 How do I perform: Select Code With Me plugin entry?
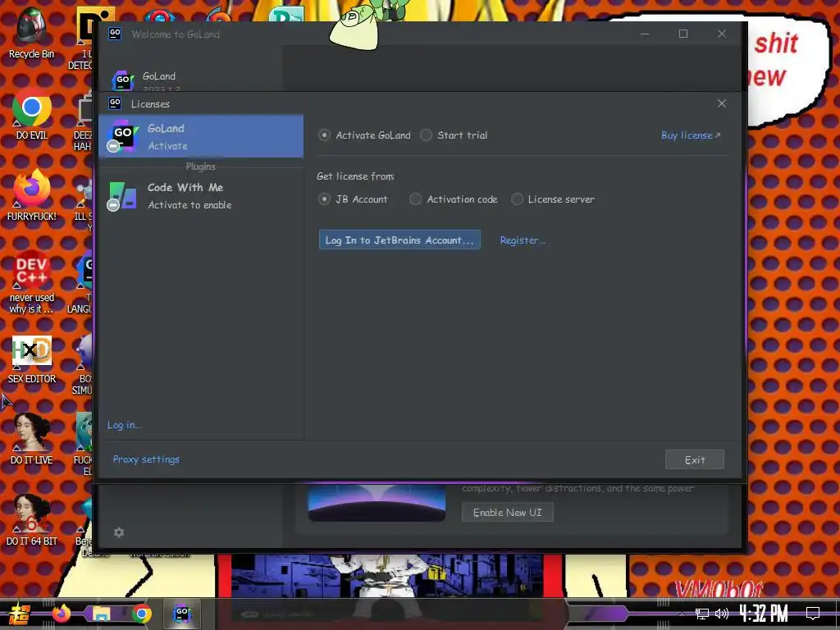[x=201, y=195]
